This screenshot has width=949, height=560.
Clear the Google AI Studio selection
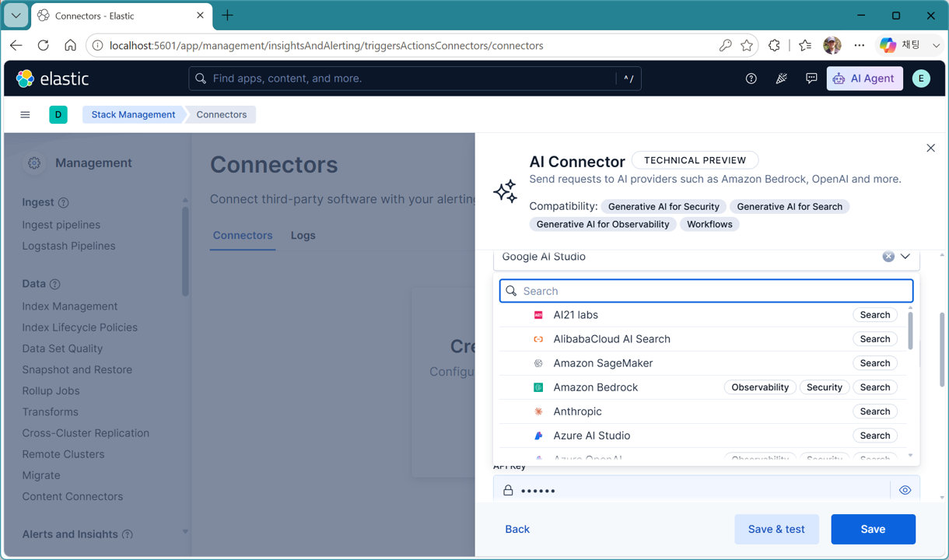[x=888, y=257]
